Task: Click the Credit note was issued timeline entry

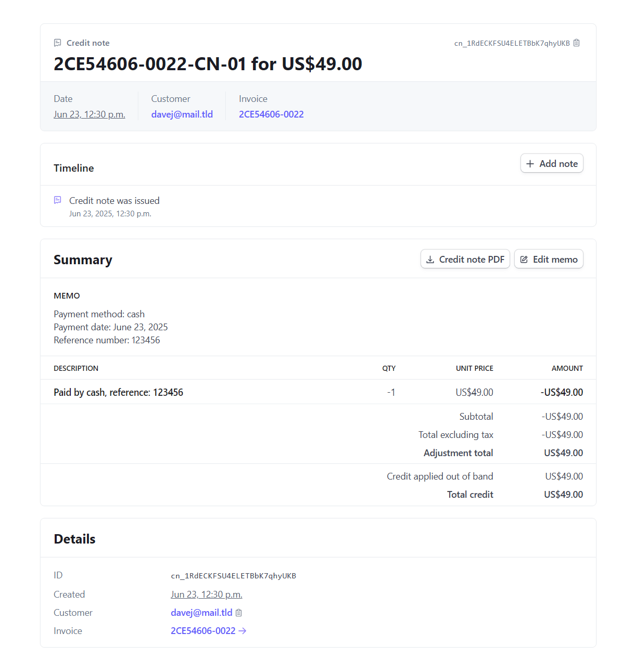Action: coord(115,201)
